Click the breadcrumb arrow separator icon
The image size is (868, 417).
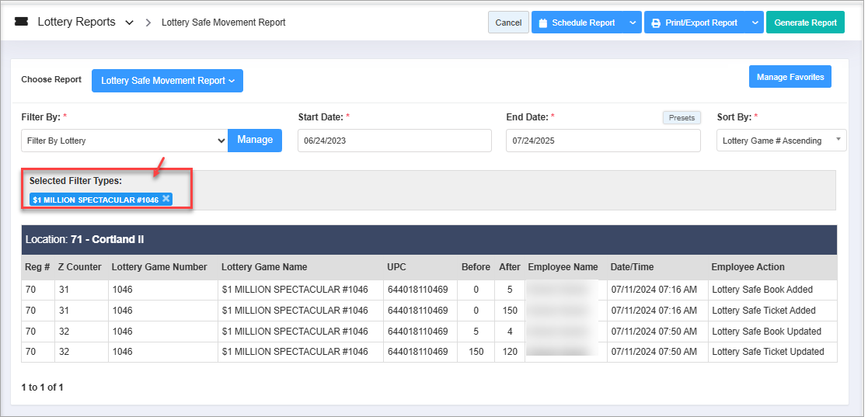[x=148, y=23]
